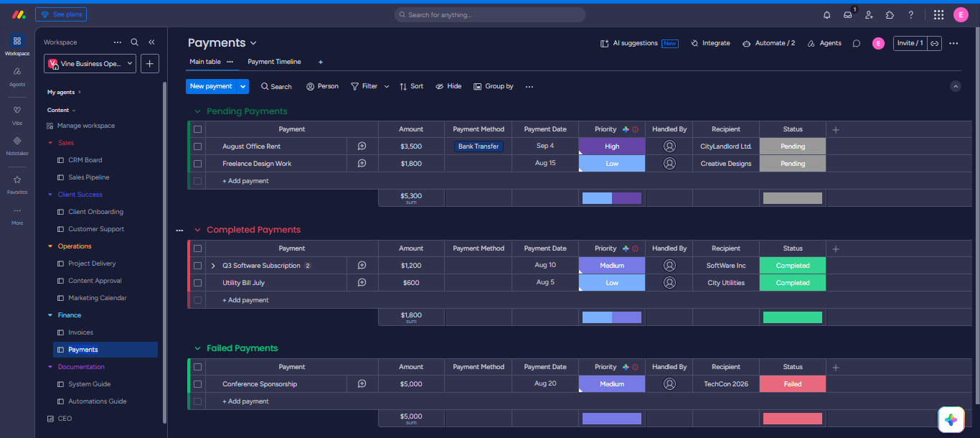Screen dimensions: 980x438
Task: Open the products switcher grid icon
Action: 938,14
